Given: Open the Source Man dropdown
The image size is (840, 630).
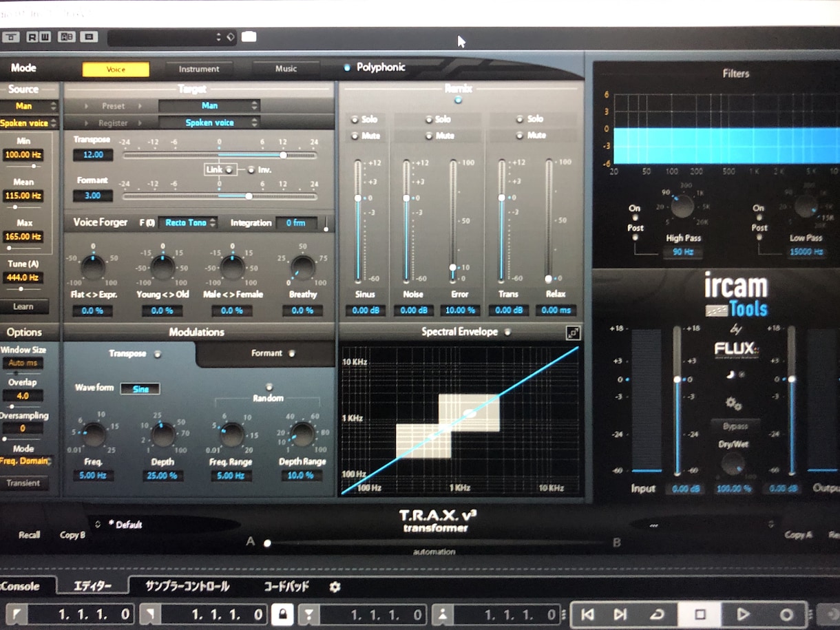Looking at the screenshot, I should click(x=28, y=106).
